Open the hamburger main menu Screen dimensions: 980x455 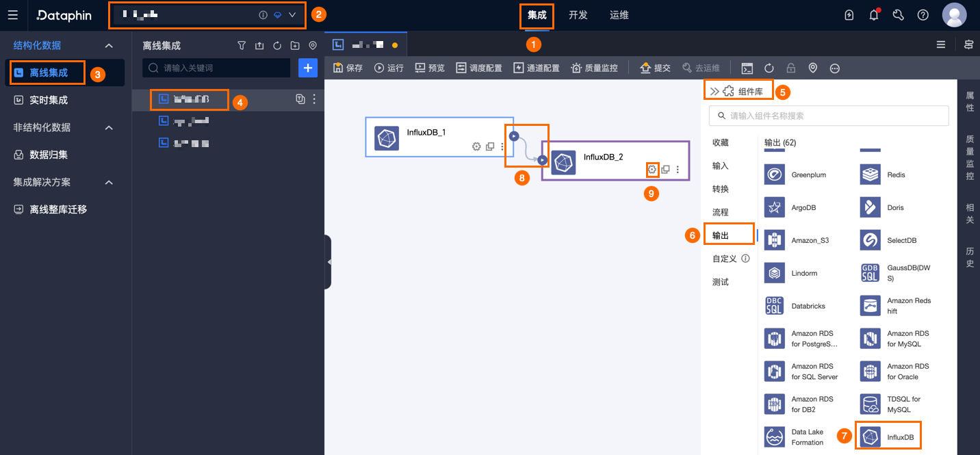pos(13,15)
